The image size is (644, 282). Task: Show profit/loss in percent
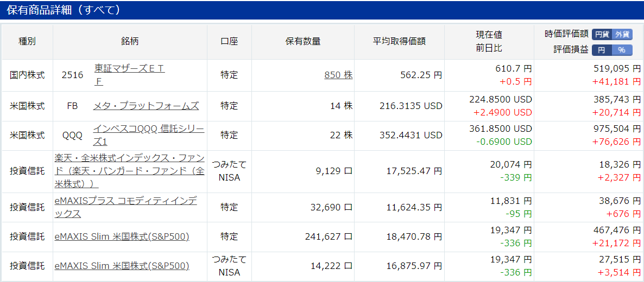pyautogui.click(x=621, y=50)
